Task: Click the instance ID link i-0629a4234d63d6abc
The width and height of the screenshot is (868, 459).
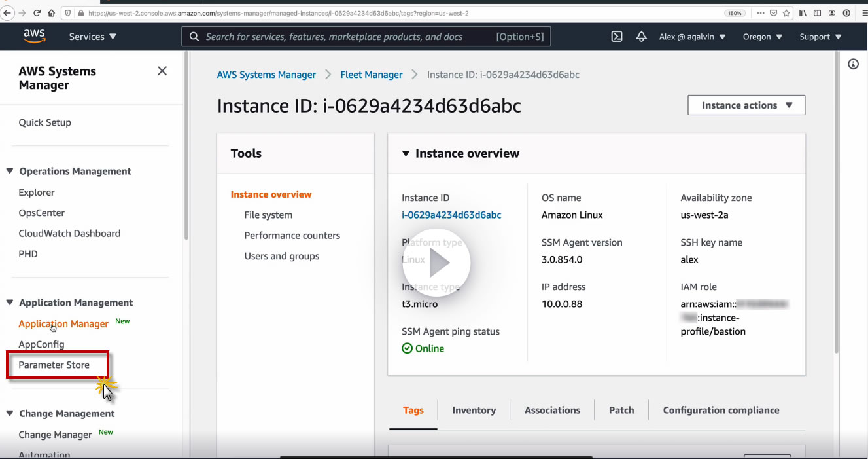Action: [451, 215]
